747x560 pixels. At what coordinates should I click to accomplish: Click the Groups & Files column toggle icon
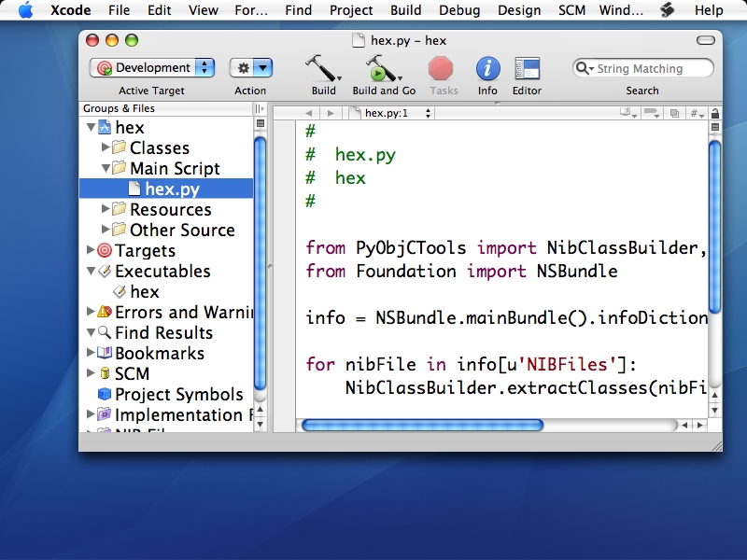click(x=260, y=108)
